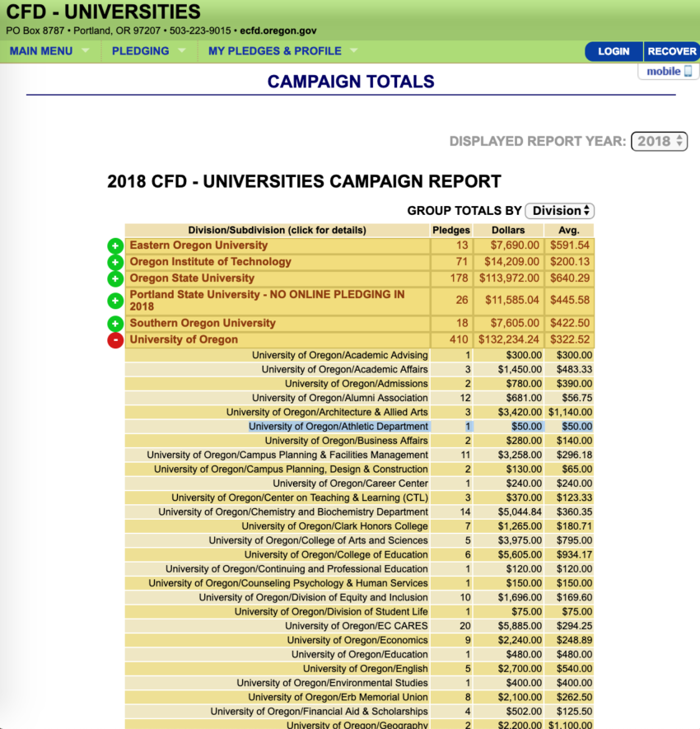Expand Southern Oregon University plus icon

115,323
